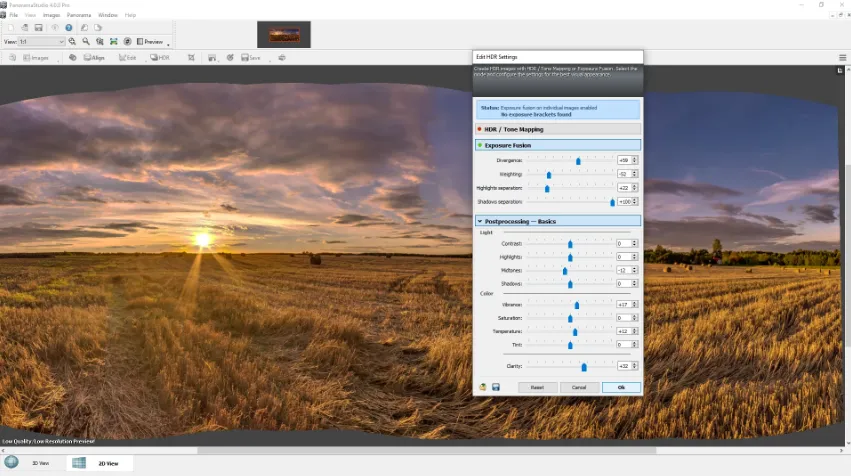Toggle the Preview button in view toolbar
This screenshot has height=476, width=851.
tap(150, 41)
